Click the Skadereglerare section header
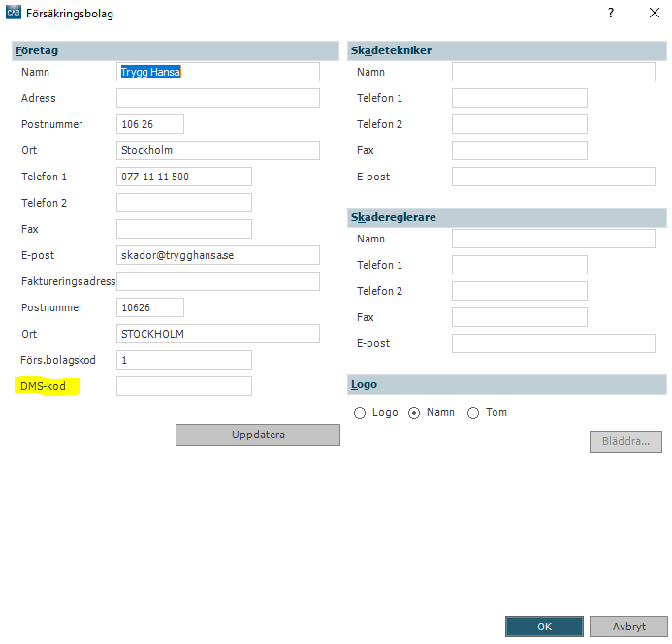672x644 pixels. point(507,217)
